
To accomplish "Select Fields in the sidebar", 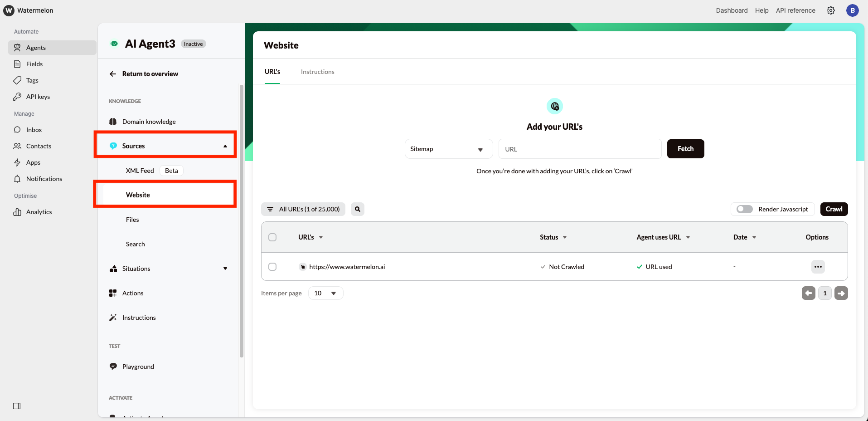I will 34,64.
